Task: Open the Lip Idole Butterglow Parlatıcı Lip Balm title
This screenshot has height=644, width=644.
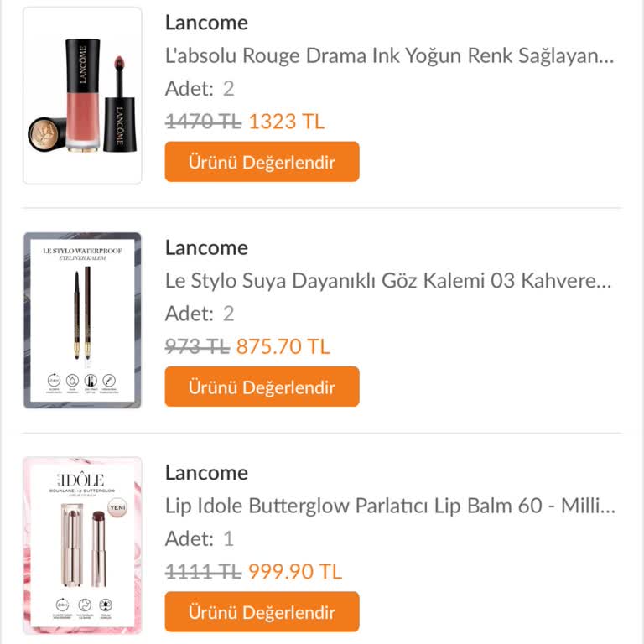Action: tap(391, 506)
